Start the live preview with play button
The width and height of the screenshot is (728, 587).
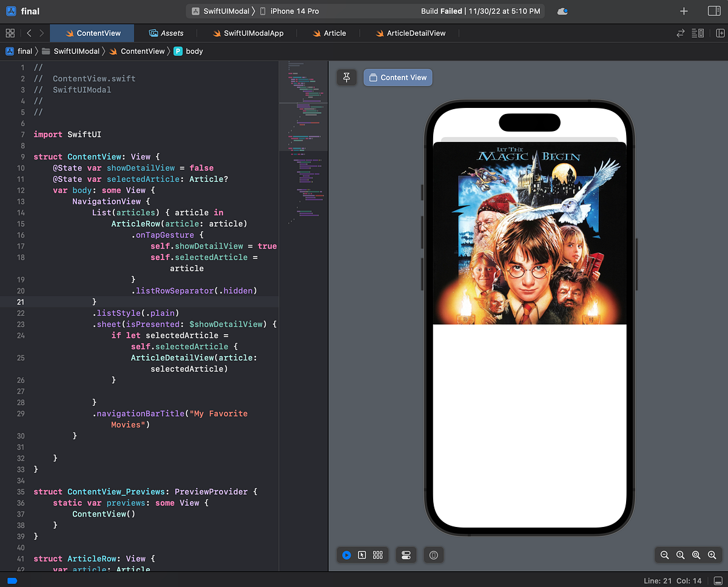coord(346,555)
